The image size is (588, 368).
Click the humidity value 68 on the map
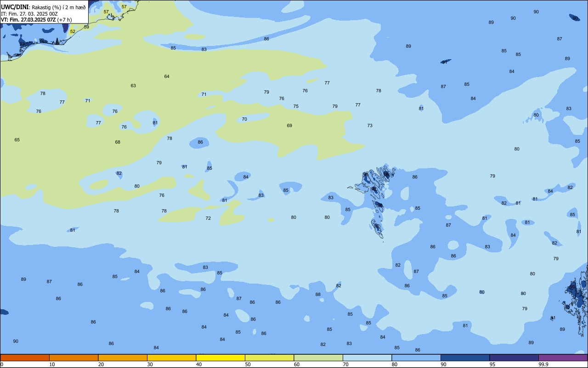(x=118, y=142)
